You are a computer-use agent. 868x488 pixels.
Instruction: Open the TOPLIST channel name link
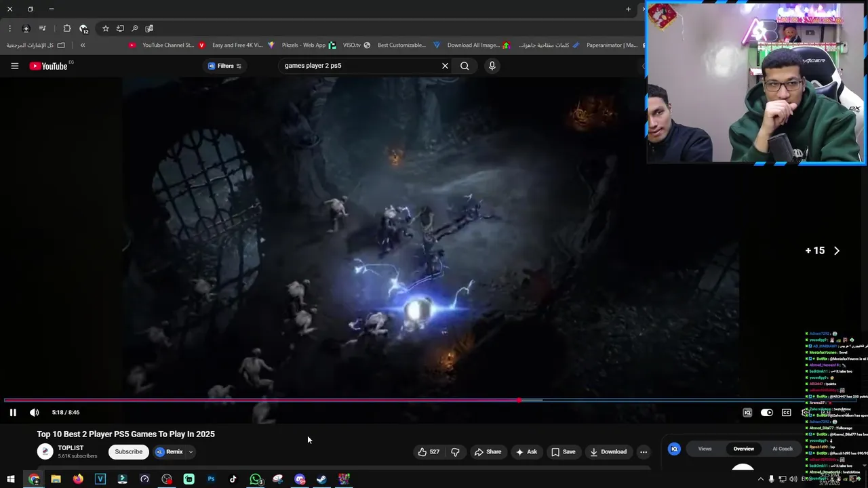pos(71,448)
